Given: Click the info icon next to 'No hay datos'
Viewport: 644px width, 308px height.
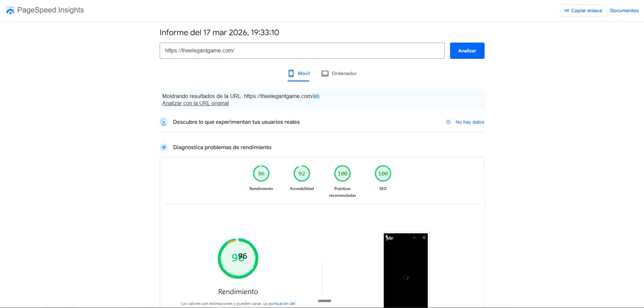Looking at the screenshot, I should (x=448, y=122).
